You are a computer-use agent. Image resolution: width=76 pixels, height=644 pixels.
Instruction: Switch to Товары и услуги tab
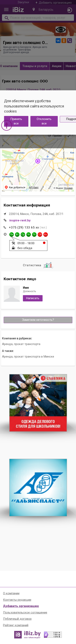(35, 66)
